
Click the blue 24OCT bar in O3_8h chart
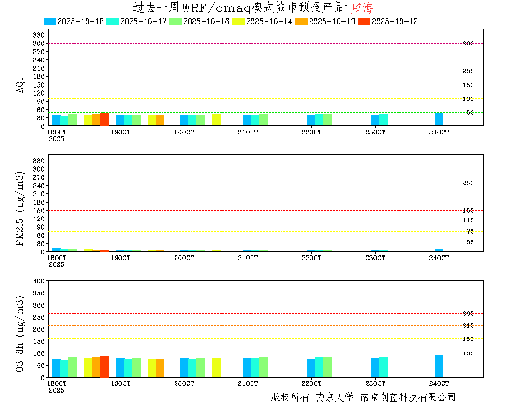439,366
